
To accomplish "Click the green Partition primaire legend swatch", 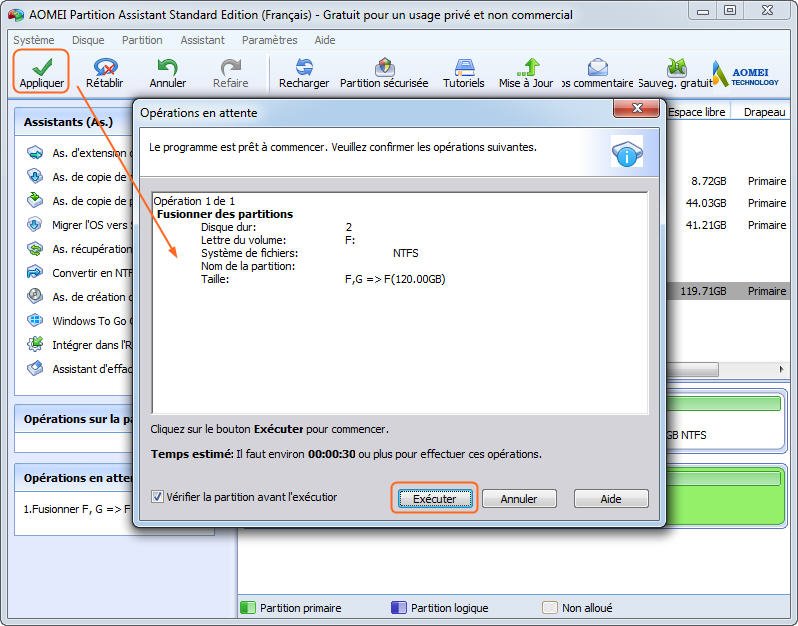I will tap(247, 608).
